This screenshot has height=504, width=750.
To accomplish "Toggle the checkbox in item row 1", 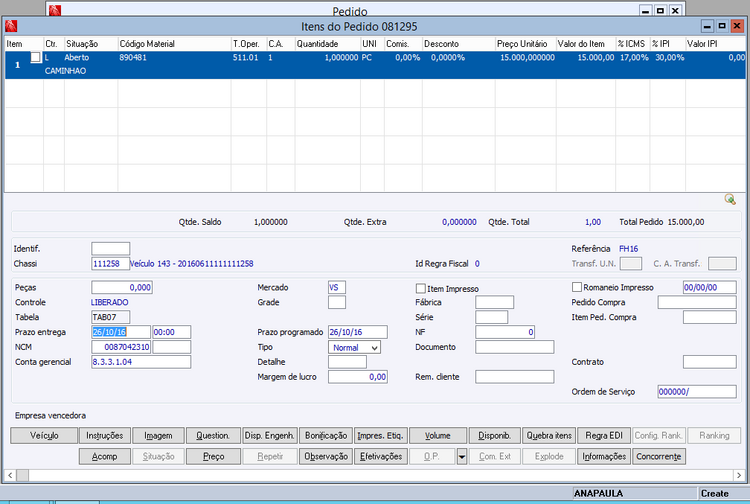I will (x=36, y=58).
